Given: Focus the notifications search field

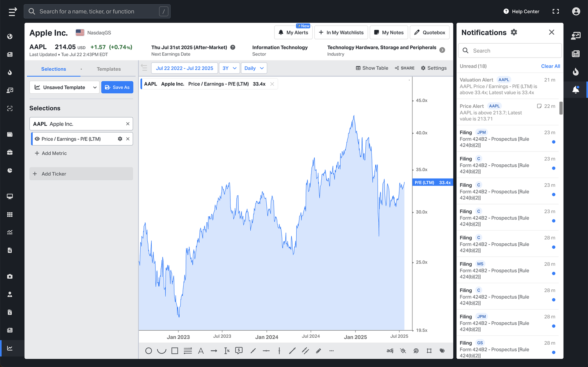Looking at the screenshot, I should click(x=510, y=51).
